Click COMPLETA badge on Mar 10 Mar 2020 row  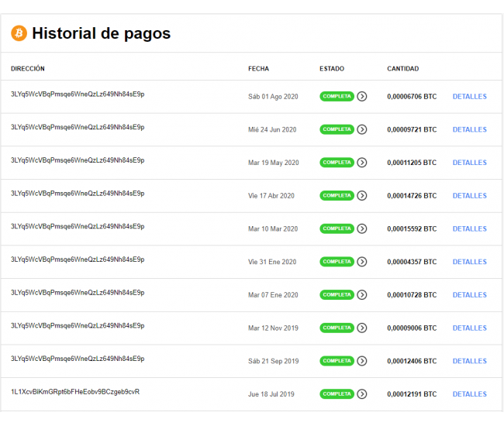pos(337,228)
